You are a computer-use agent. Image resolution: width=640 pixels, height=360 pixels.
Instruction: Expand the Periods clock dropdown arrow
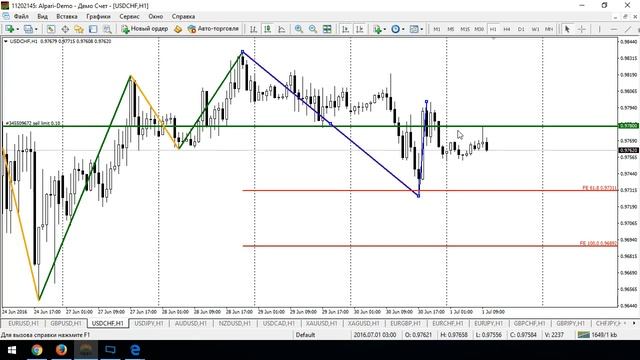pyautogui.click(x=403, y=29)
